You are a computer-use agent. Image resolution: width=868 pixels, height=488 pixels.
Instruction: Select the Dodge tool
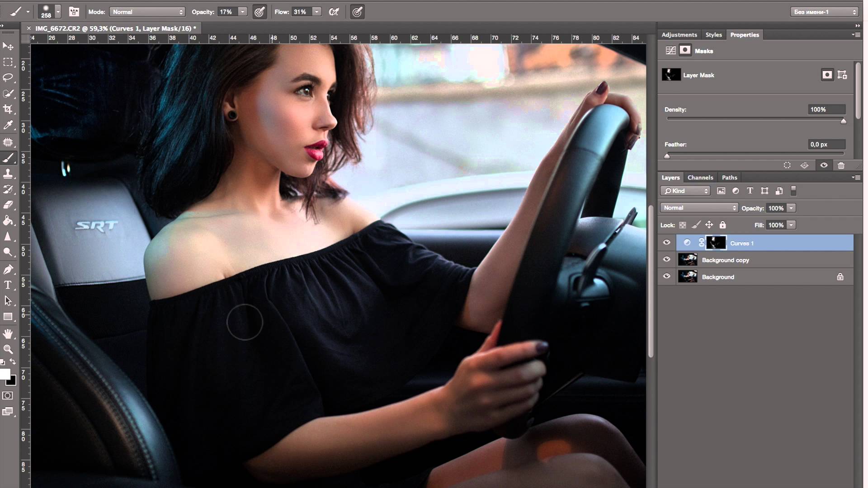coord(8,252)
